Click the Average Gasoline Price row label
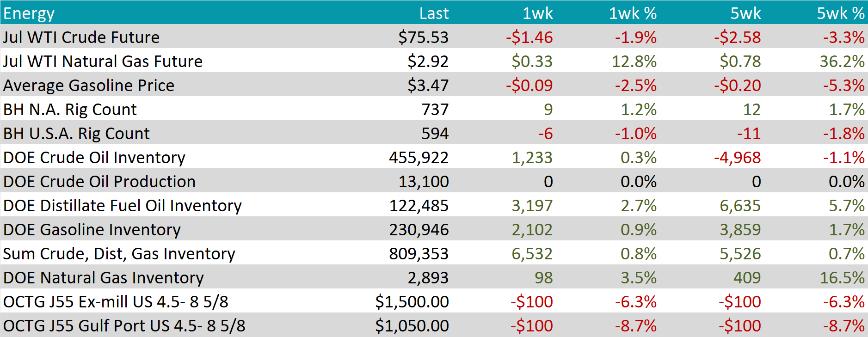Image resolution: width=868 pixels, height=337 pixels. point(89,86)
